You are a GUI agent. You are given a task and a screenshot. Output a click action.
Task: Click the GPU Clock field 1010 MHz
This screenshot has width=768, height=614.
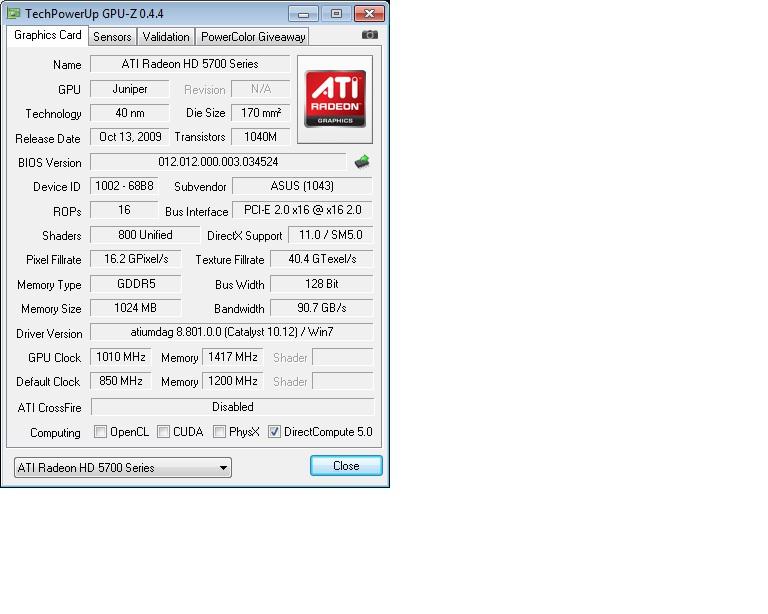(x=121, y=356)
